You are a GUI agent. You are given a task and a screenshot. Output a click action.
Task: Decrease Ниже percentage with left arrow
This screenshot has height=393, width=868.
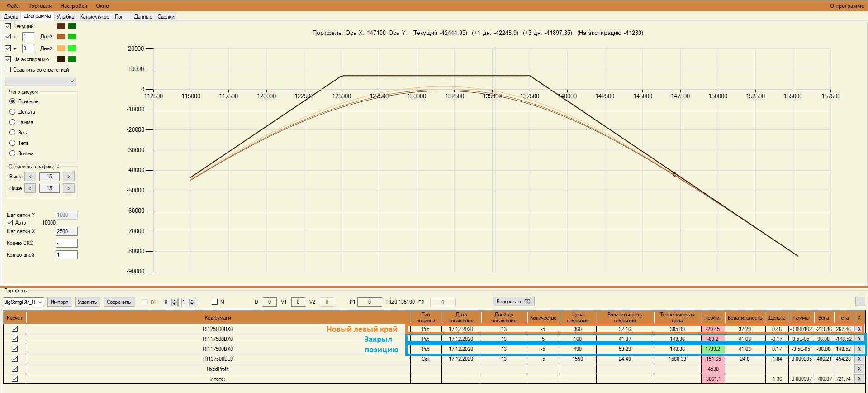coord(30,188)
